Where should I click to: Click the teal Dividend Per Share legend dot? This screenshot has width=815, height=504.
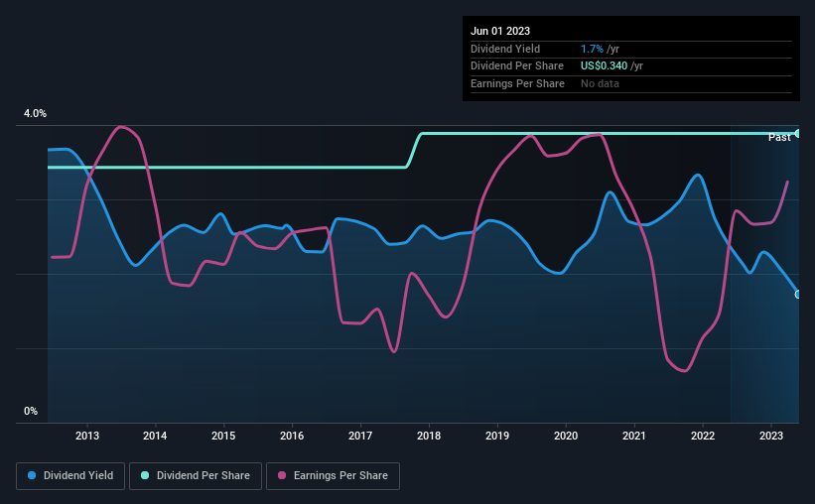[x=145, y=475]
